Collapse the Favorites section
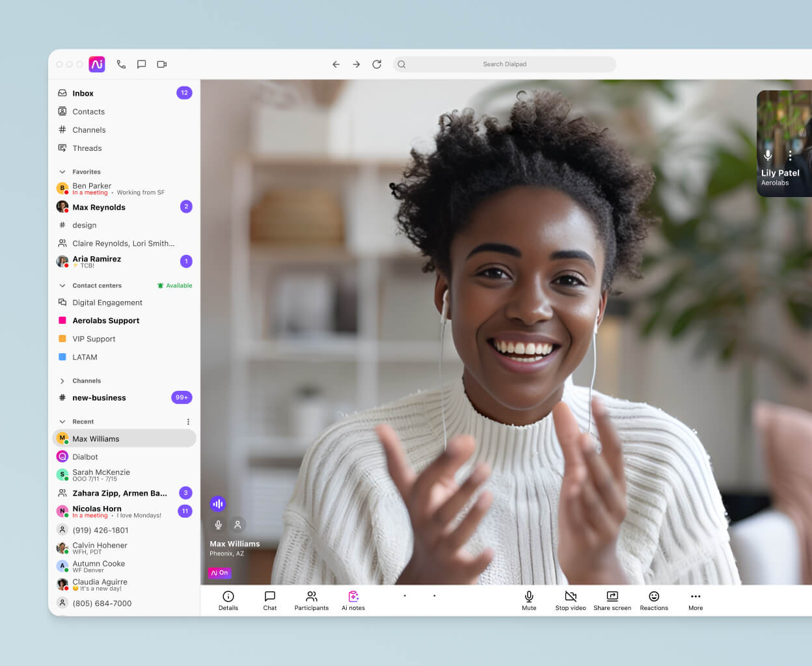Screen dimensions: 812x666 coord(62,171)
